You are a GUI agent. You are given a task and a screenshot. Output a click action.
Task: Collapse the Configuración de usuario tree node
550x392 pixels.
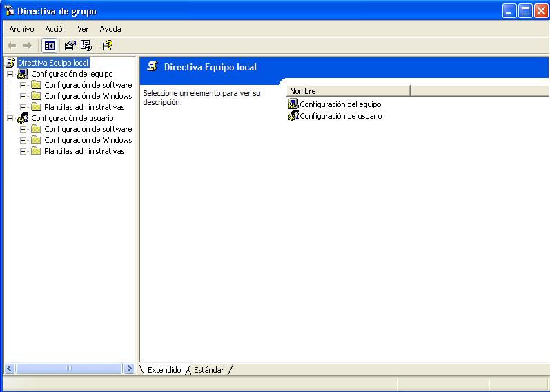point(10,118)
